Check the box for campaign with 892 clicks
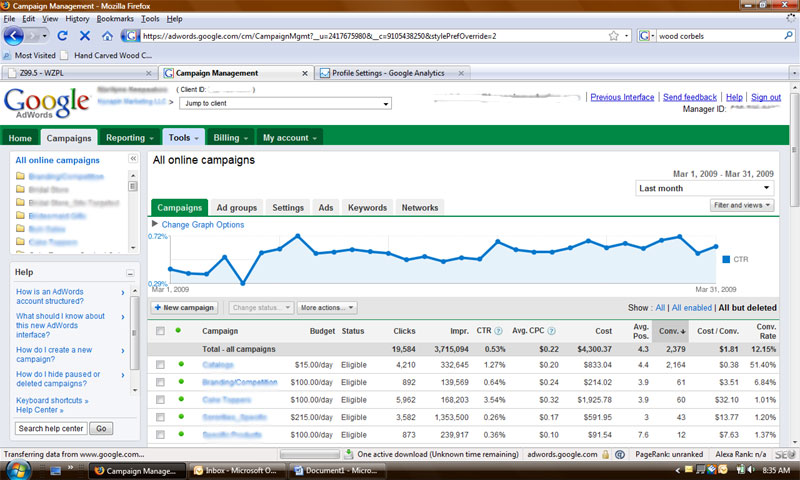The height and width of the screenshot is (480, 800). (160, 382)
